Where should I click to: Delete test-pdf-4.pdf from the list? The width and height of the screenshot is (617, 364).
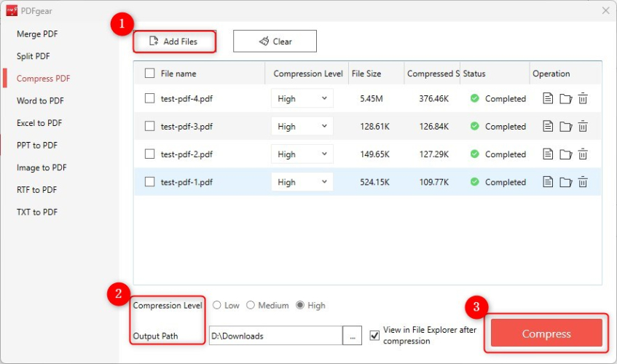(x=583, y=98)
